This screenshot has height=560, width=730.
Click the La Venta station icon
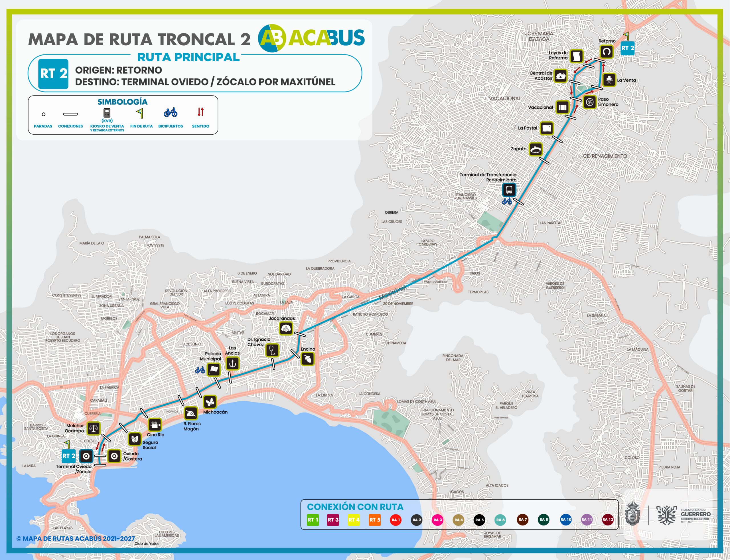click(x=609, y=80)
